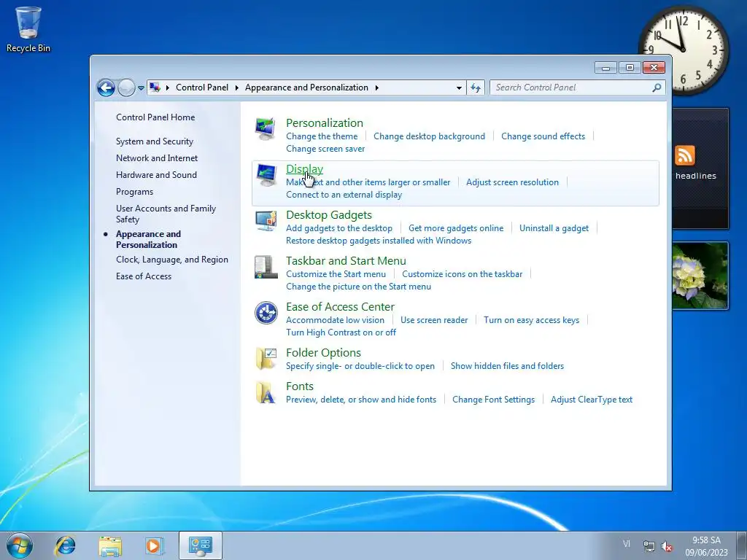Click Change Font Settings link

(494, 400)
